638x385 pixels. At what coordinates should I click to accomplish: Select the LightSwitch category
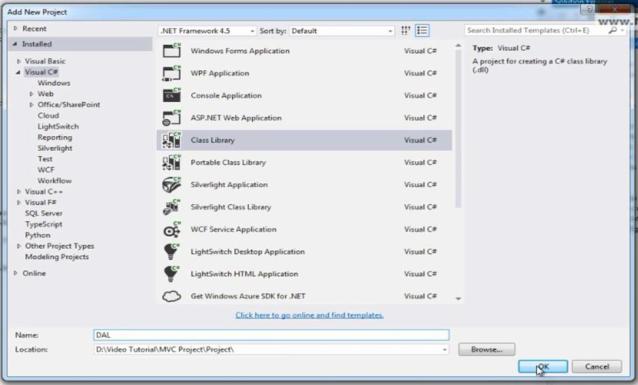point(58,127)
